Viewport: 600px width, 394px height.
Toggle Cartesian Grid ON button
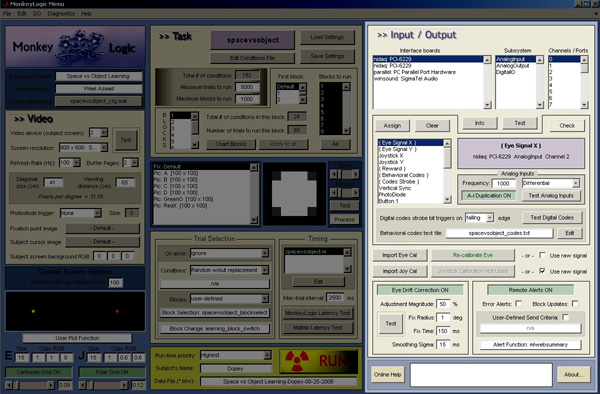coord(39,372)
